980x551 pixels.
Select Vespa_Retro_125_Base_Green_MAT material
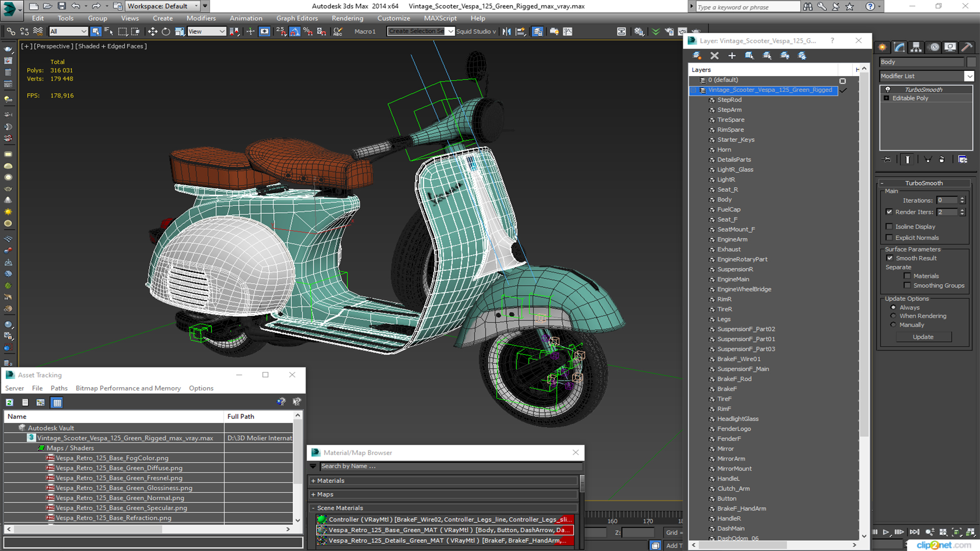click(445, 530)
